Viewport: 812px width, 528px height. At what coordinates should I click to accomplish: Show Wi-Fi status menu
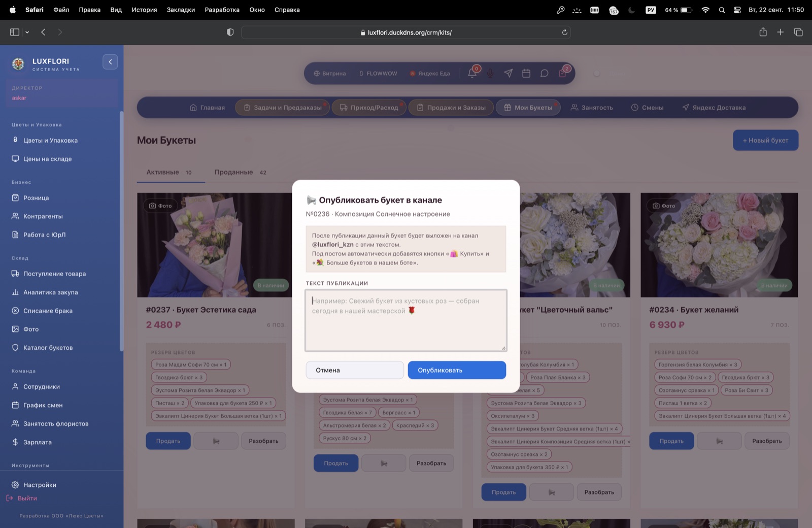705,10
